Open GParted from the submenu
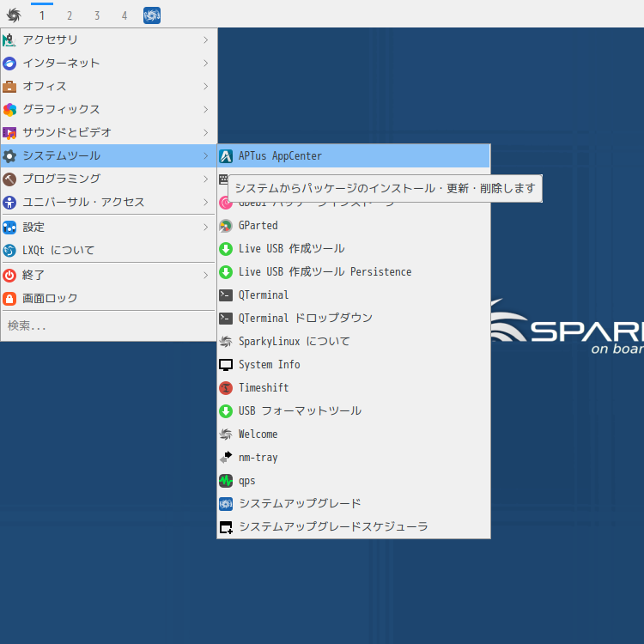This screenshot has width=644, height=644. (x=353, y=226)
